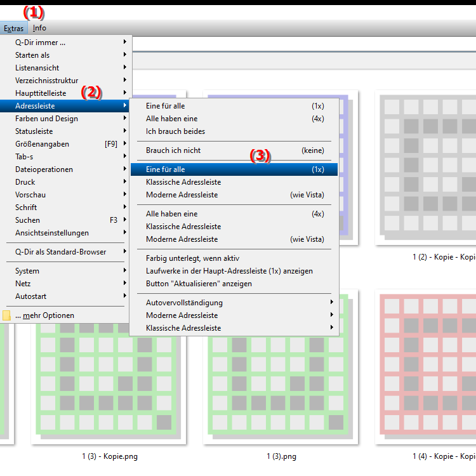Select Moderne Adressleiste (wie Vista) under Alle haben eine
This screenshot has height=476, width=476.
(x=234, y=239)
